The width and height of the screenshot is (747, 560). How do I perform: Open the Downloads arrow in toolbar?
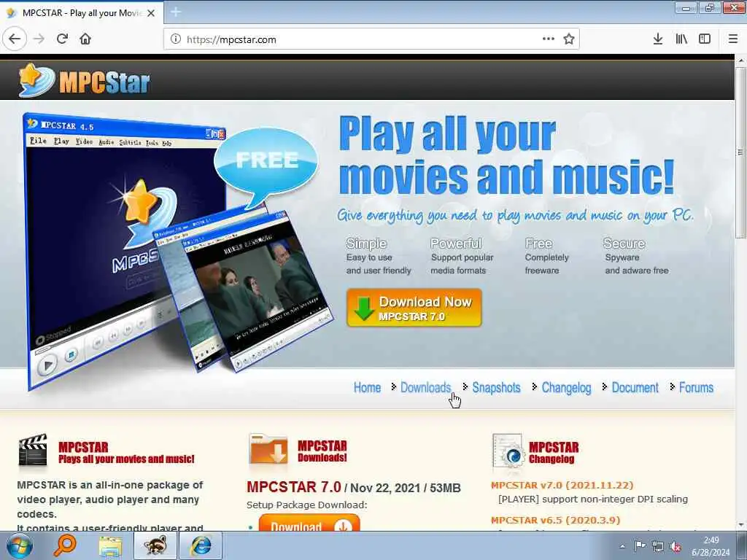pos(658,39)
